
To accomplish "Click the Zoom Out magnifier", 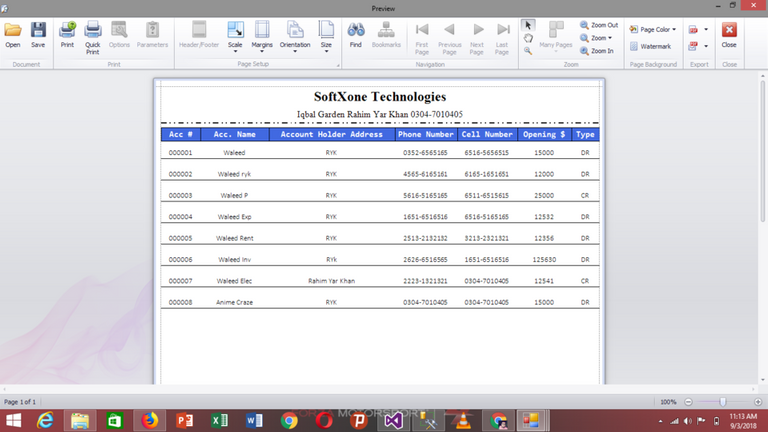I will pyautogui.click(x=599, y=25).
